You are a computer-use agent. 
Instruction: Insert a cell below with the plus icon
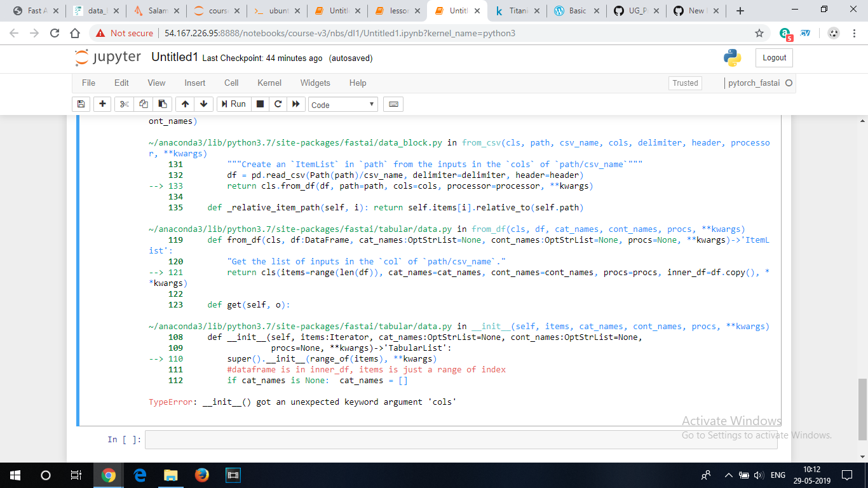coord(102,104)
